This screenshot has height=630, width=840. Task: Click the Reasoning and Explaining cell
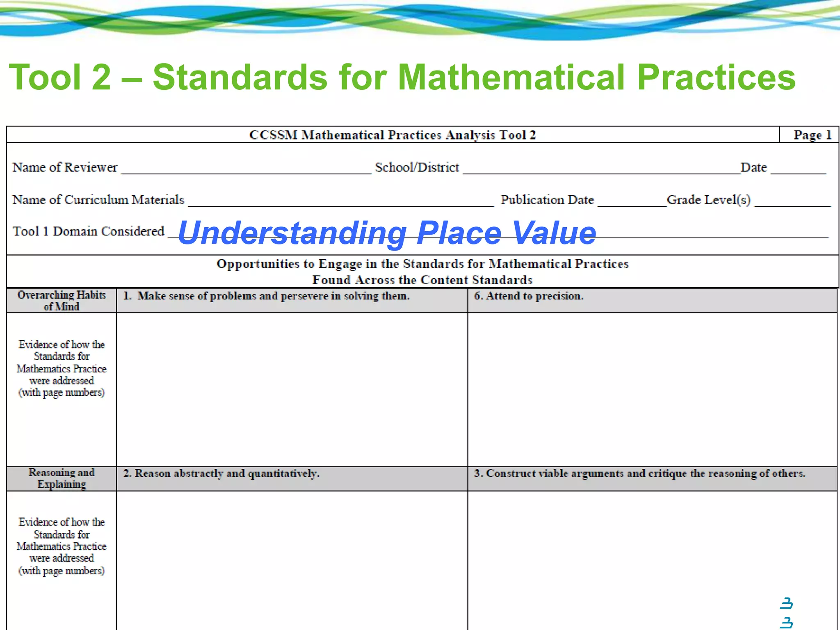pyautogui.click(x=62, y=479)
